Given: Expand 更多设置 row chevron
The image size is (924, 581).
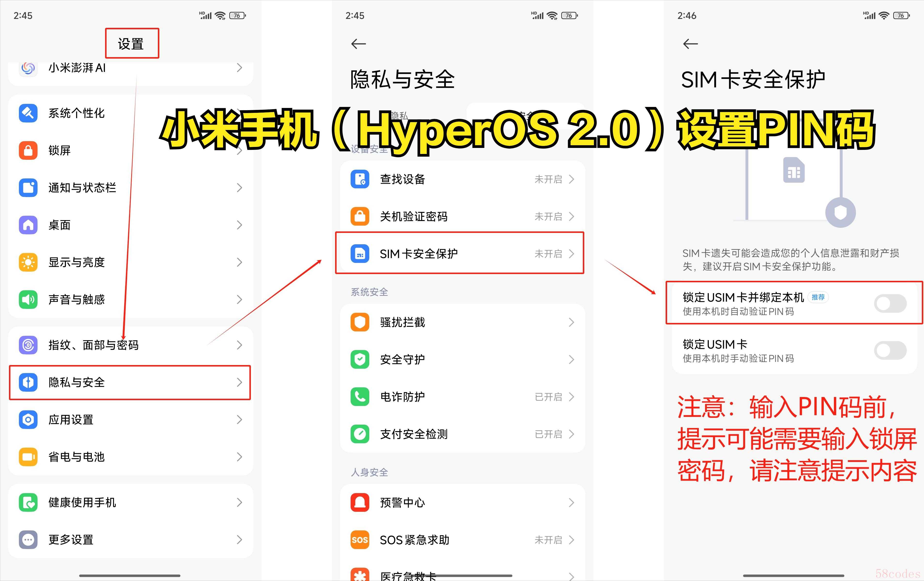Looking at the screenshot, I should click(x=239, y=540).
